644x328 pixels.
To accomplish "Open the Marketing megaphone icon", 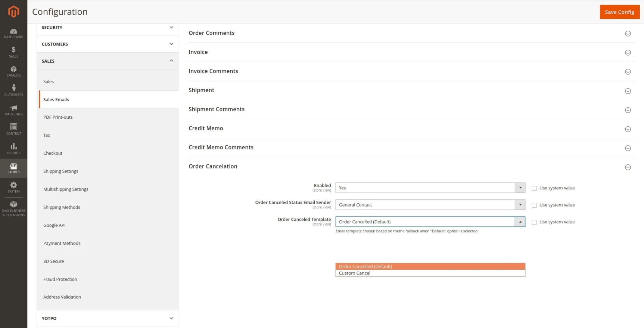I will pos(13,110).
